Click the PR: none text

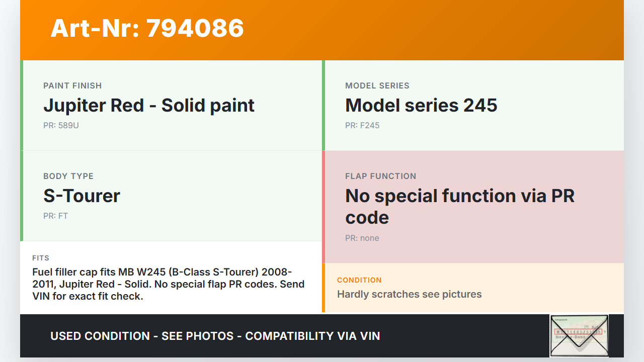[x=362, y=238]
